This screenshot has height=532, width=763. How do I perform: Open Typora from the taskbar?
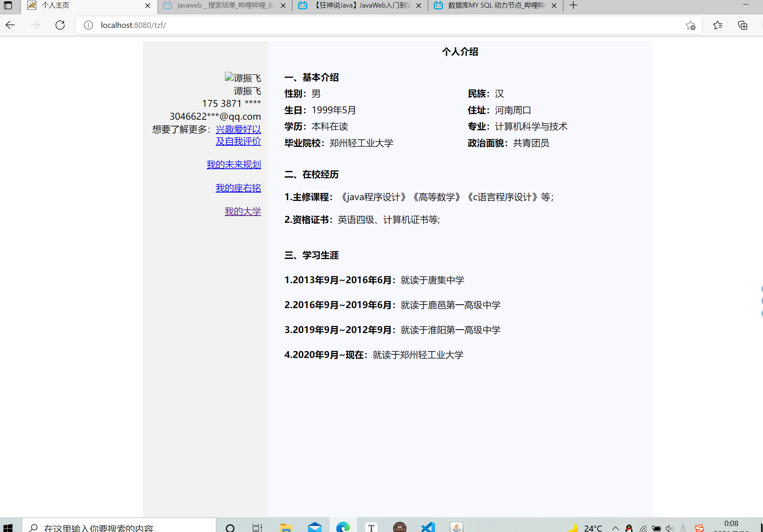pyautogui.click(x=371, y=527)
